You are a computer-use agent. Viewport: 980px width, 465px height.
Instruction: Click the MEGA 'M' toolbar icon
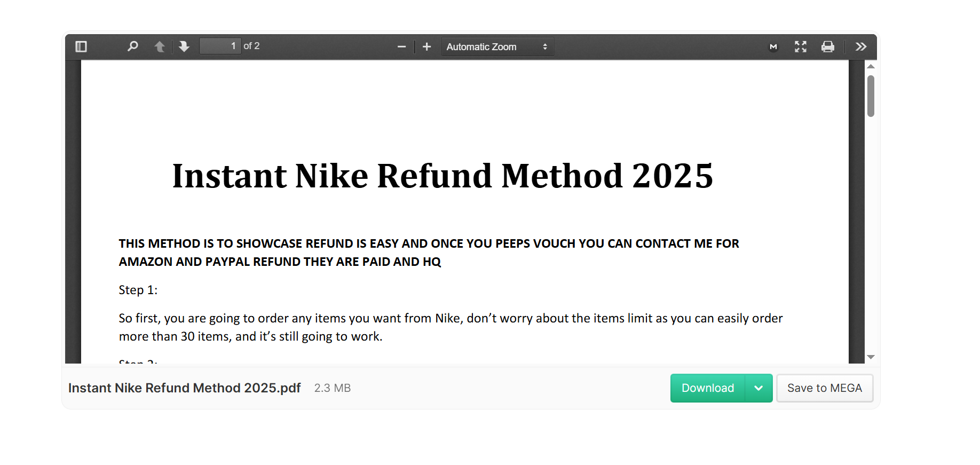click(x=773, y=47)
